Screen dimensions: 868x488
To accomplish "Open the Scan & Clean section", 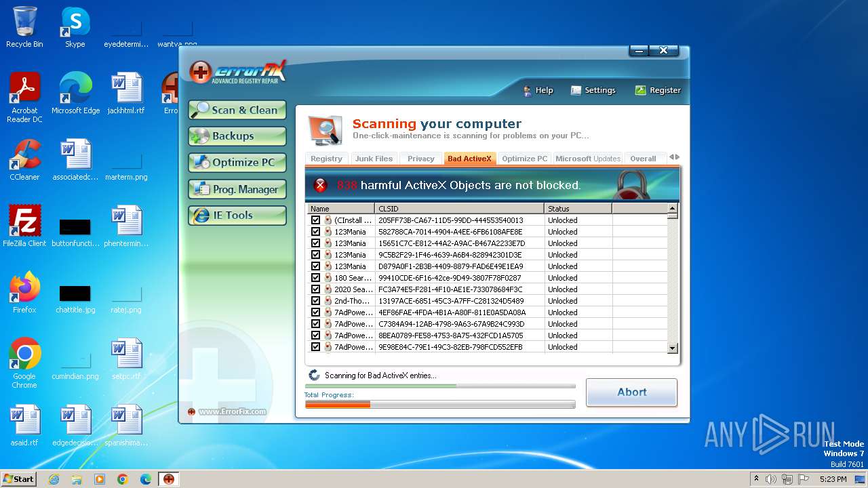I will (237, 110).
